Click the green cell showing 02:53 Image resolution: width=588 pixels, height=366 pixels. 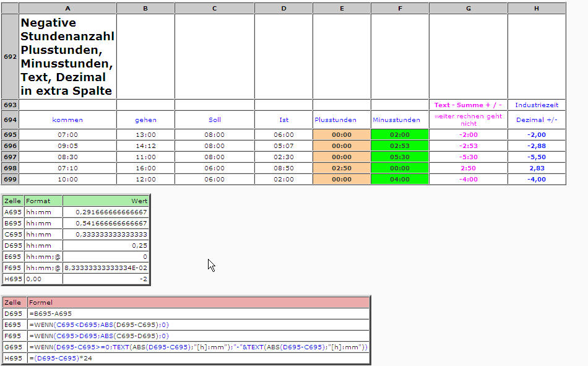399,146
